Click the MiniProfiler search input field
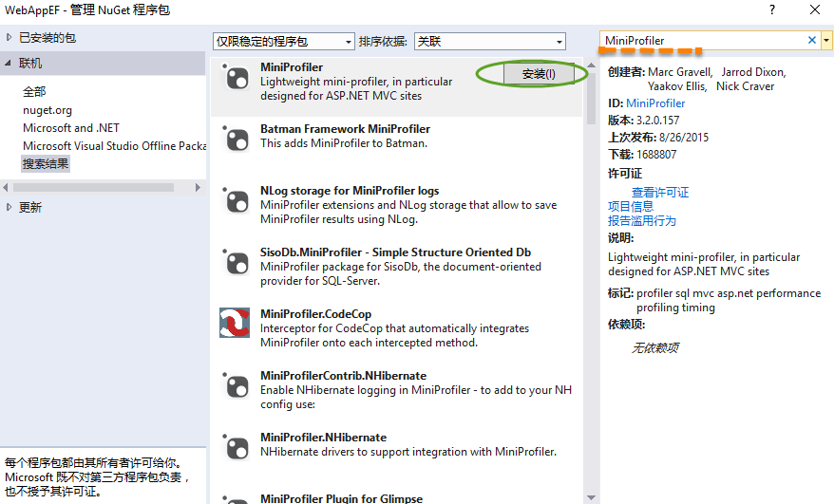Screen dimensions: 834x504 click(704, 41)
